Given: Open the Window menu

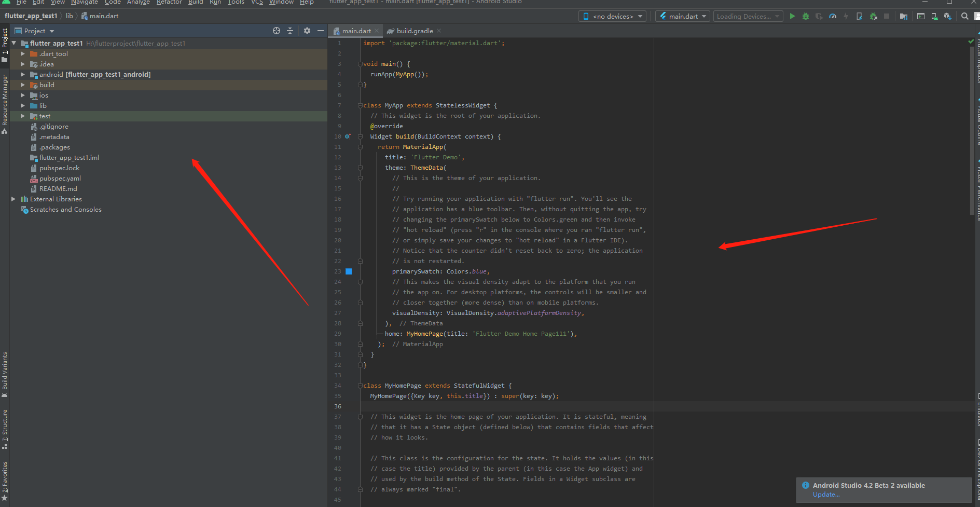Looking at the screenshot, I should click(x=281, y=3).
